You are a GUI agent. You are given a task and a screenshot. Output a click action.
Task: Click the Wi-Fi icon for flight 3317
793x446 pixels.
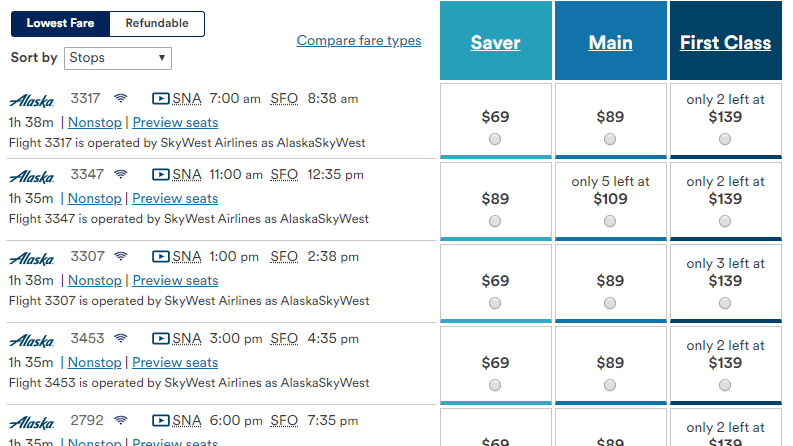pyautogui.click(x=121, y=99)
